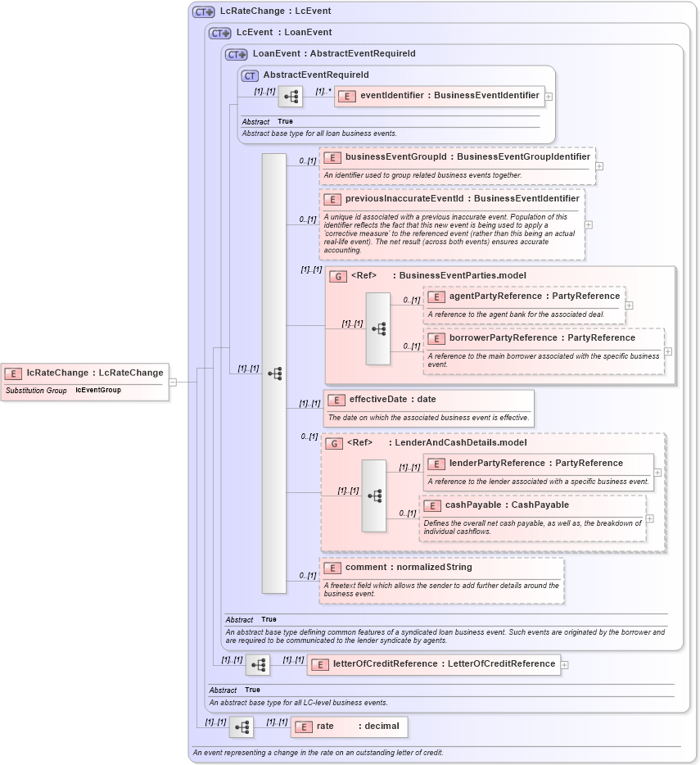Select the G group icon for LenderAndCashDetails.model

(334, 442)
